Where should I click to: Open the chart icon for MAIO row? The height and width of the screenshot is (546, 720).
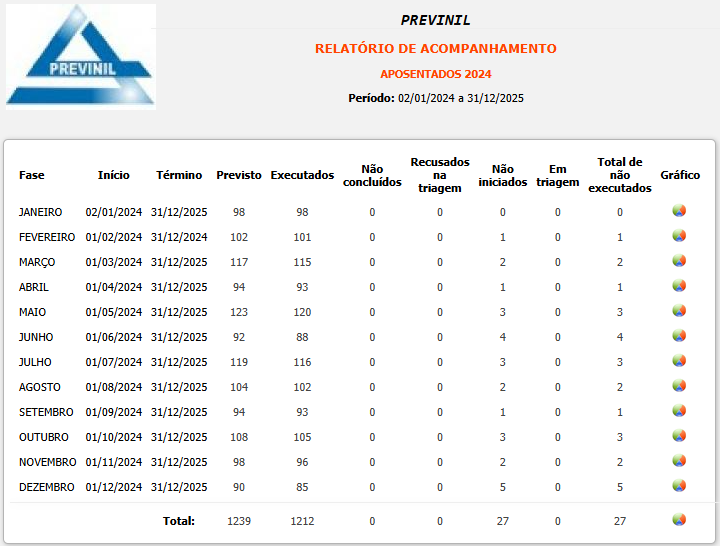(x=679, y=311)
